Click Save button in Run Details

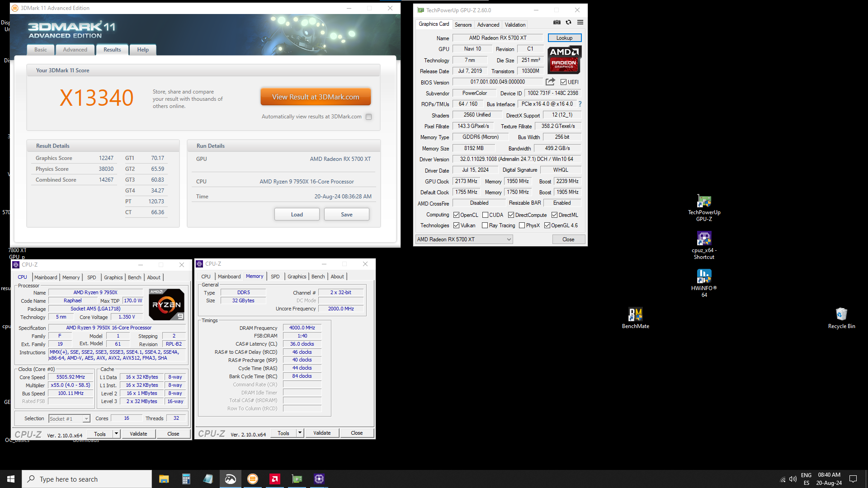(347, 214)
